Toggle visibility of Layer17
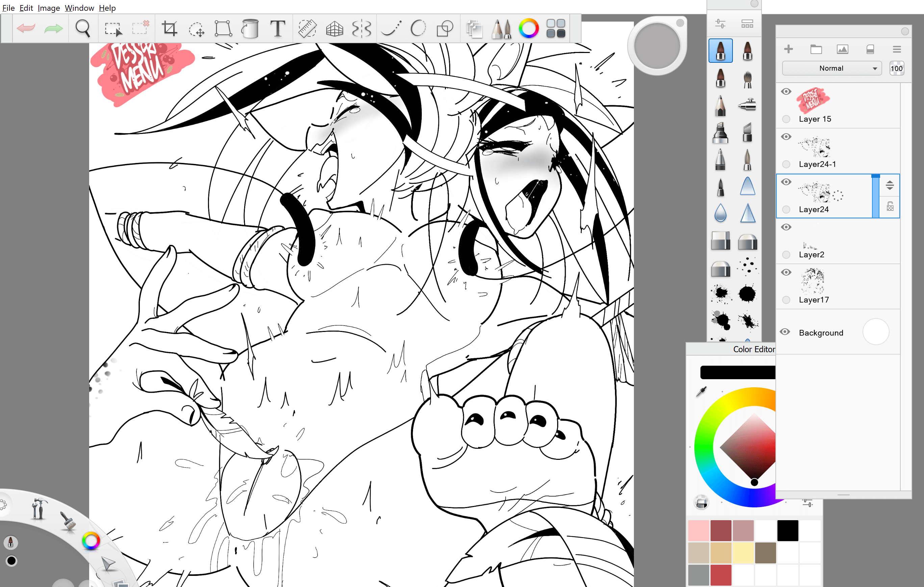This screenshot has width=924, height=587. tap(786, 273)
